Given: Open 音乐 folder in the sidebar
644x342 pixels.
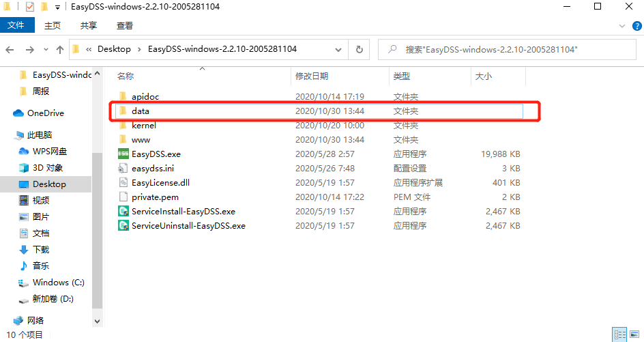Looking at the screenshot, I should 34,266.
